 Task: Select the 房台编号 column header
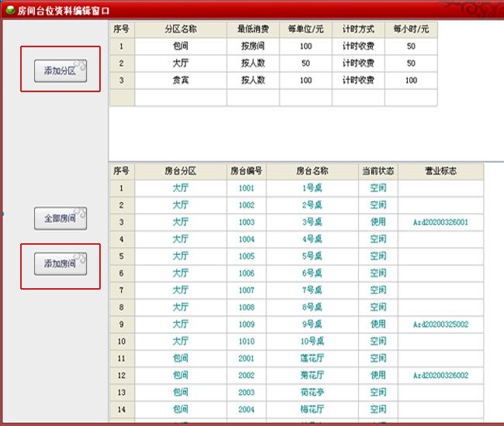pos(247,171)
